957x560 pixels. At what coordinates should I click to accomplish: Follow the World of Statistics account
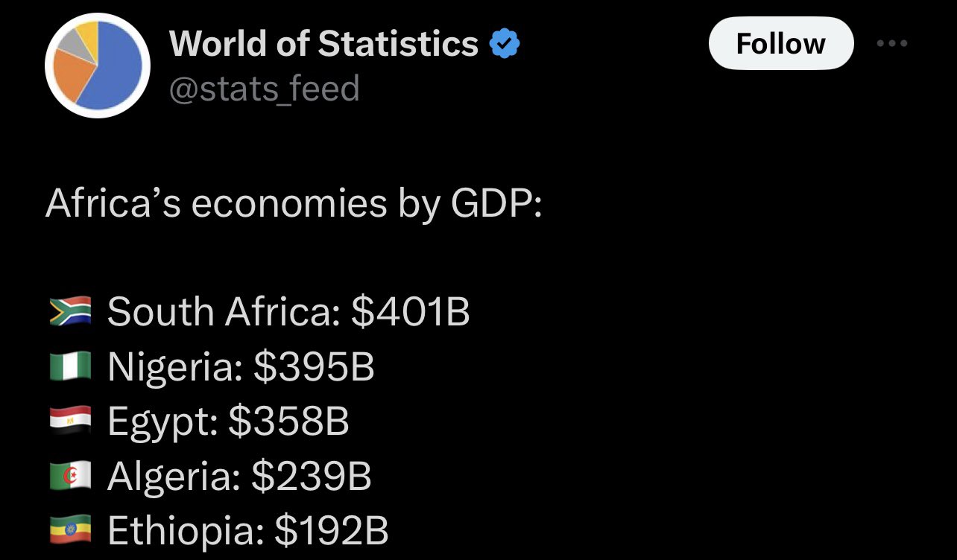pos(780,44)
